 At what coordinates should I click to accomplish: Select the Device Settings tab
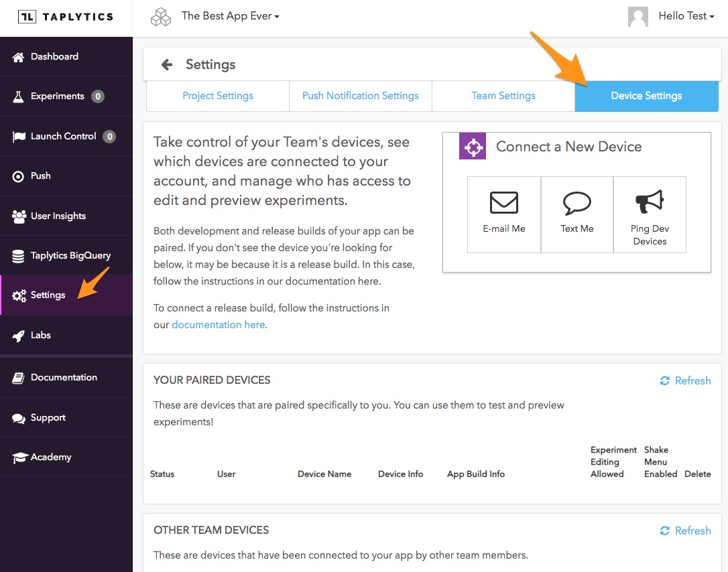646,96
